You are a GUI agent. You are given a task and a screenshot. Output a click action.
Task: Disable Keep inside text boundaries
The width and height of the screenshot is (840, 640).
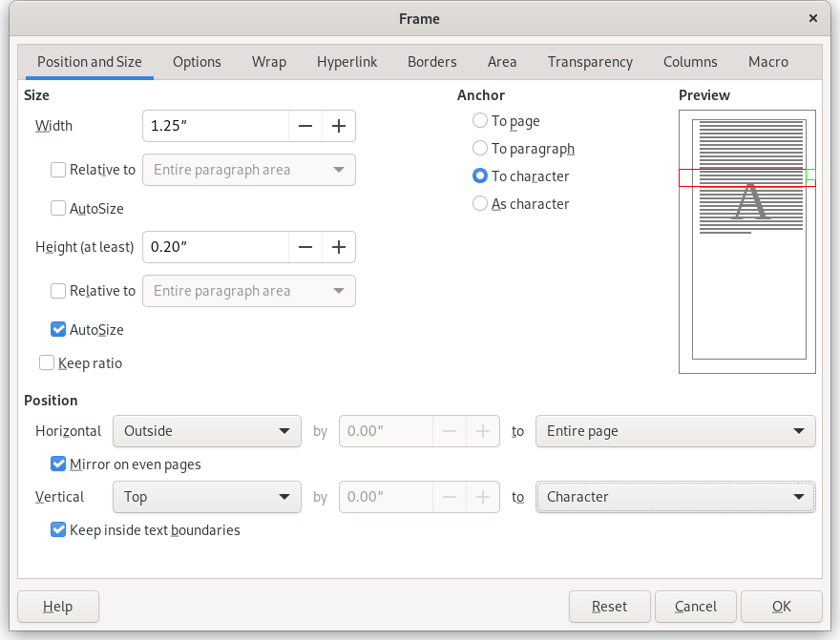pos(58,529)
